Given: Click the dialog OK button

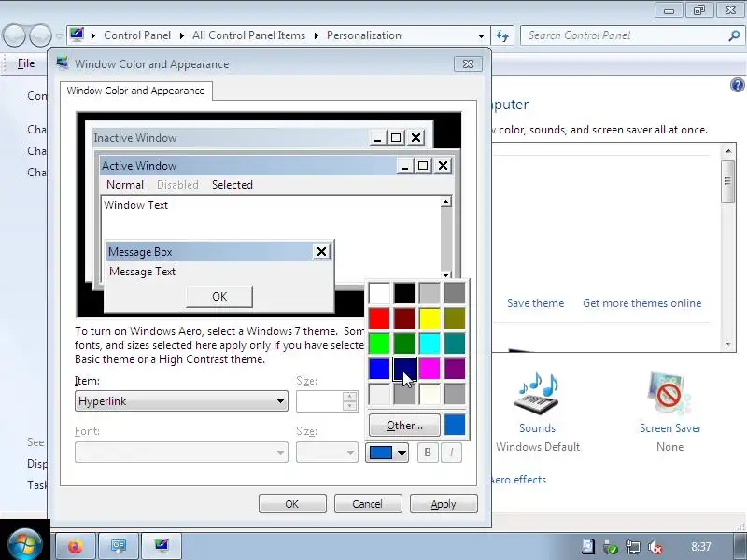Looking at the screenshot, I should coord(292,504).
